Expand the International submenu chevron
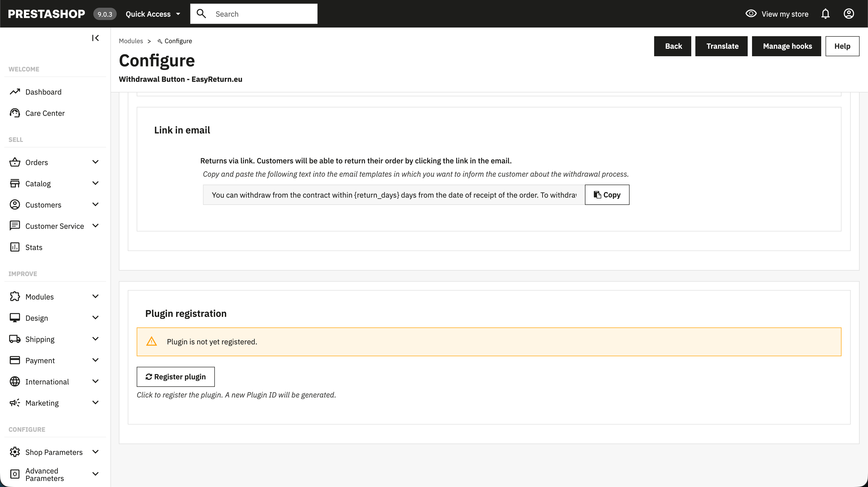This screenshot has height=487, width=868. tap(95, 381)
